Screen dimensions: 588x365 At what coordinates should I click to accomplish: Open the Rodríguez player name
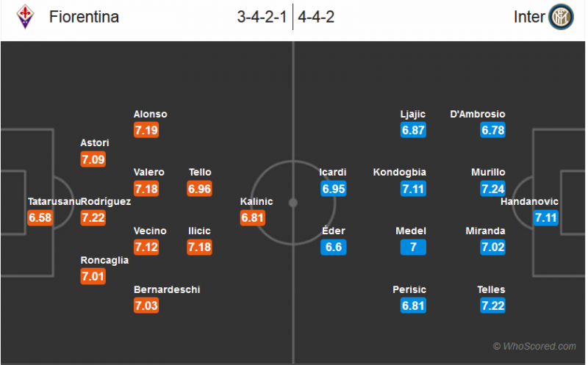tap(106, 201)
